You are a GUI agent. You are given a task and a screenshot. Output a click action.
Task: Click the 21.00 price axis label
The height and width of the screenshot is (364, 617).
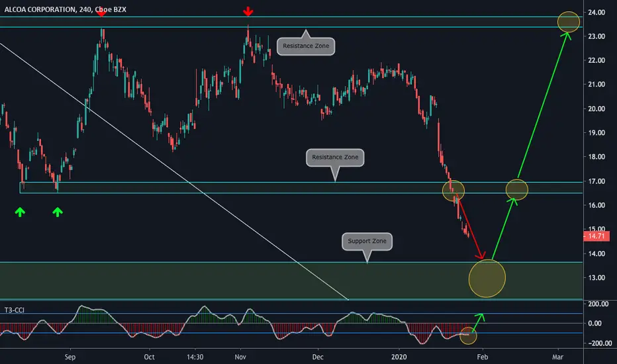point(596,84)
